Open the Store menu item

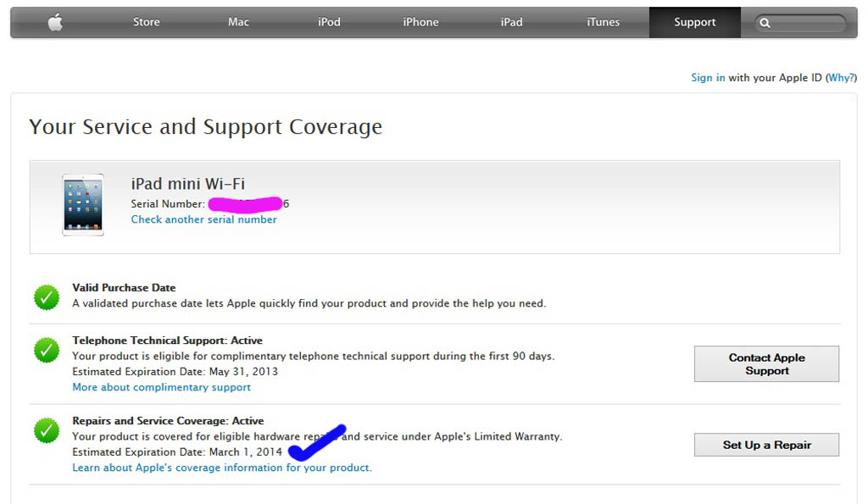point(146,22)
